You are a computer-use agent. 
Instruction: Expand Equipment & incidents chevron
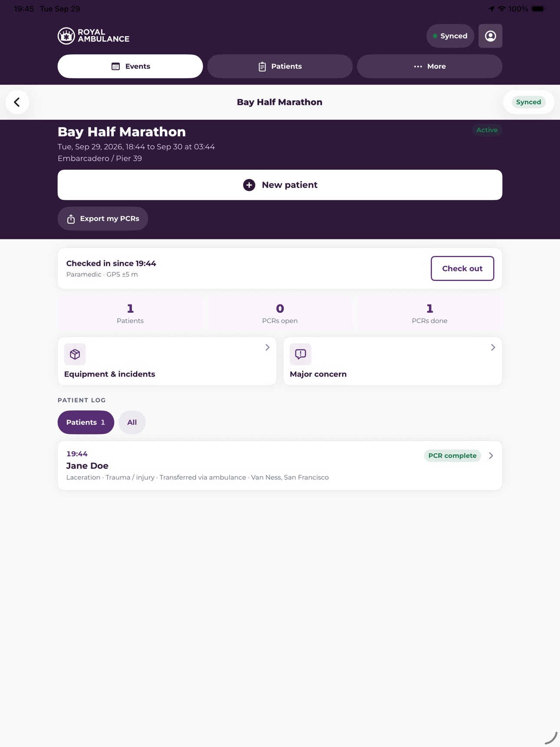pos(267,347)
